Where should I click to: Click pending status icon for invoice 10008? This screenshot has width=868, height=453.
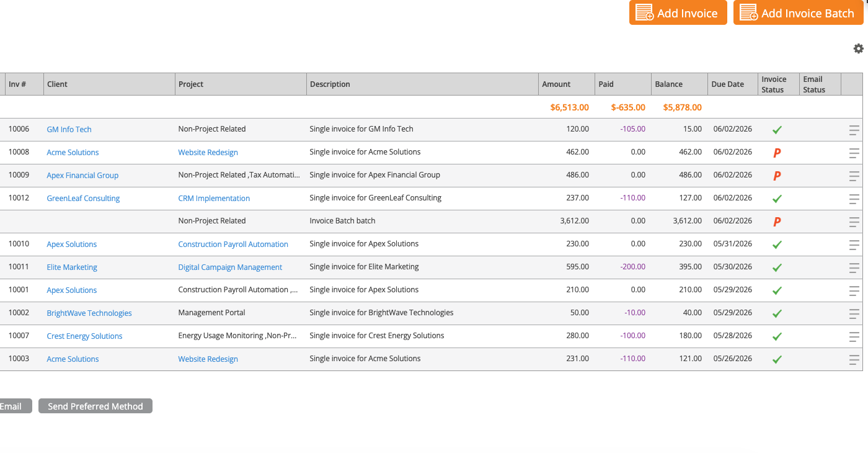tap(777, 153)
